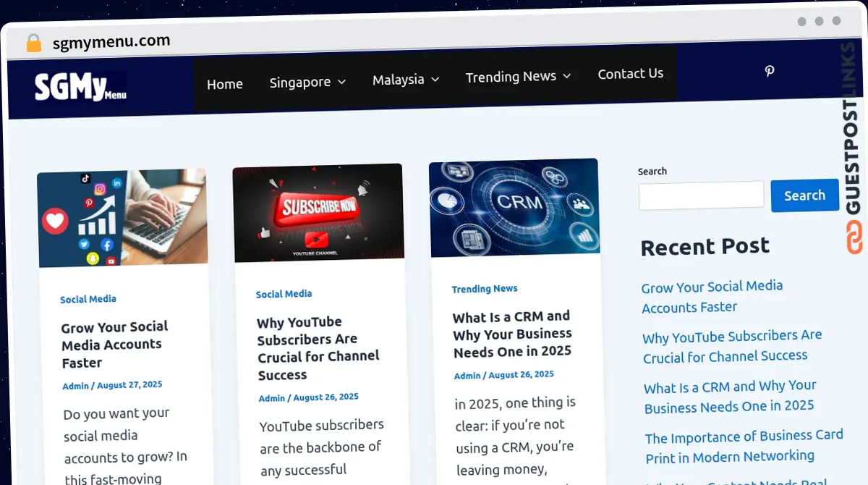Click the SGMy Menu site logo
The width and height of the screenshot is (868, 485).
pos(80,88)
